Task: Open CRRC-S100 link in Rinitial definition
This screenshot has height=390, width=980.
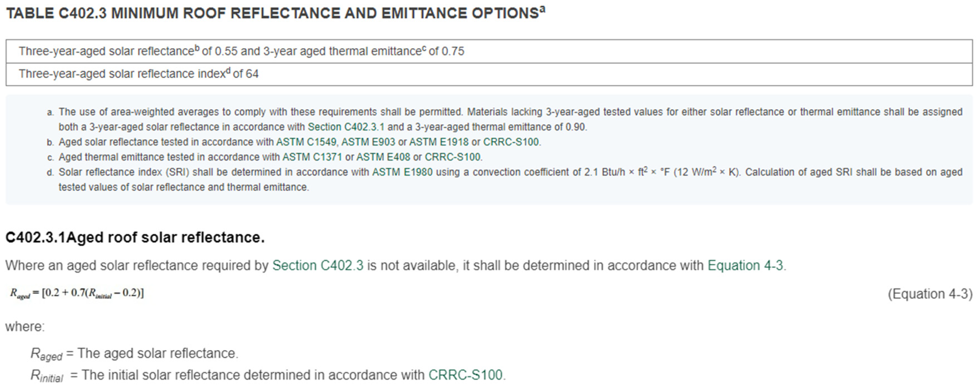Action: (x=465, y=375)
